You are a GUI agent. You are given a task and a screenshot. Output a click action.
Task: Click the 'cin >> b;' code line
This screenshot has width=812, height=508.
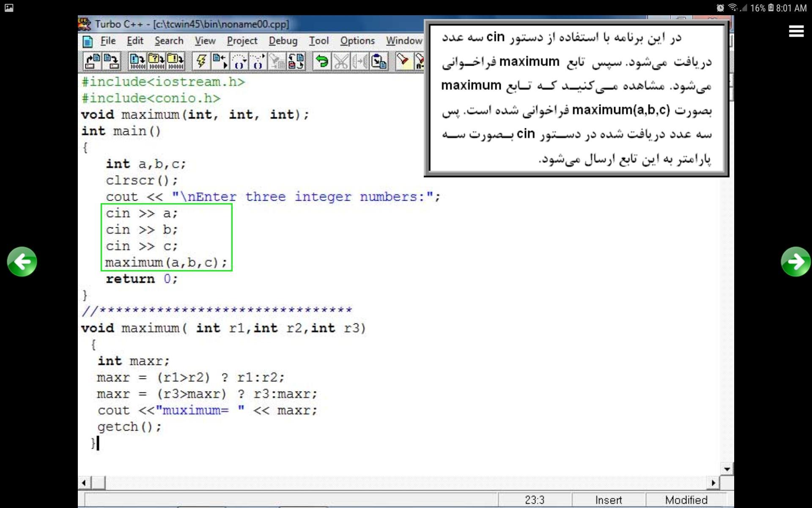point(142,230)
